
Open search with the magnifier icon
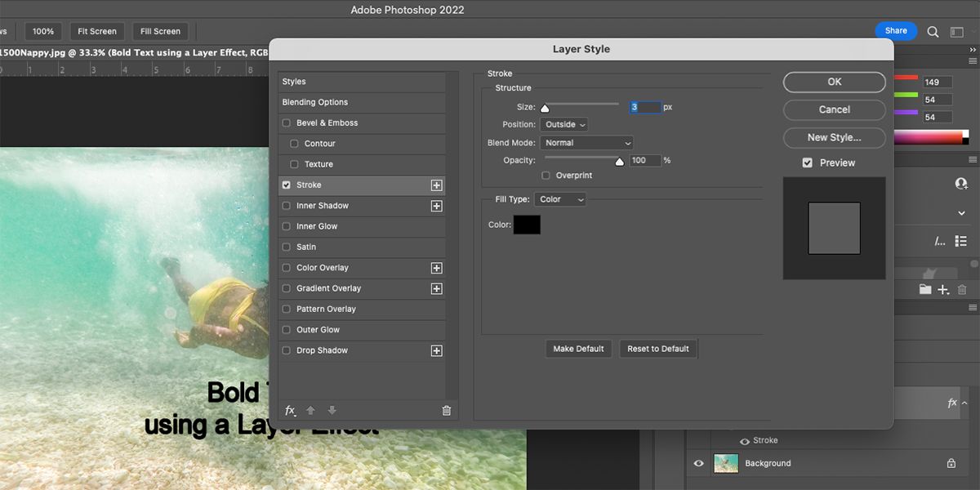[x=933, y=32]
